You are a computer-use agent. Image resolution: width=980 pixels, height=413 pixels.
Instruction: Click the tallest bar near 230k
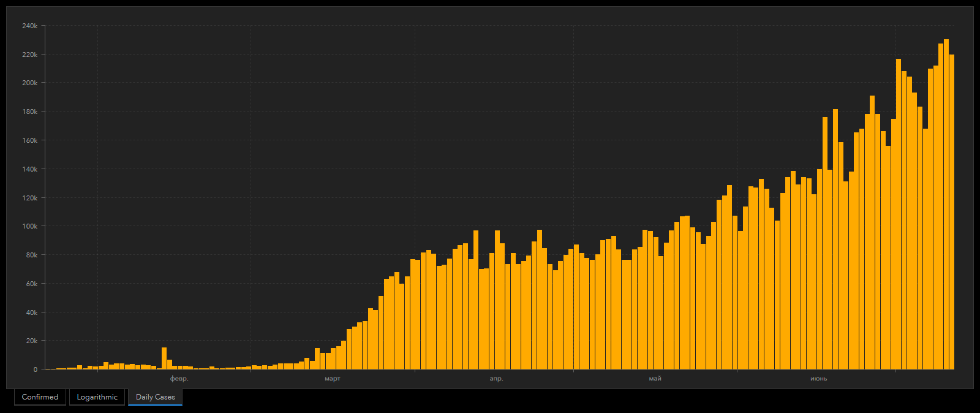point(946,204)
